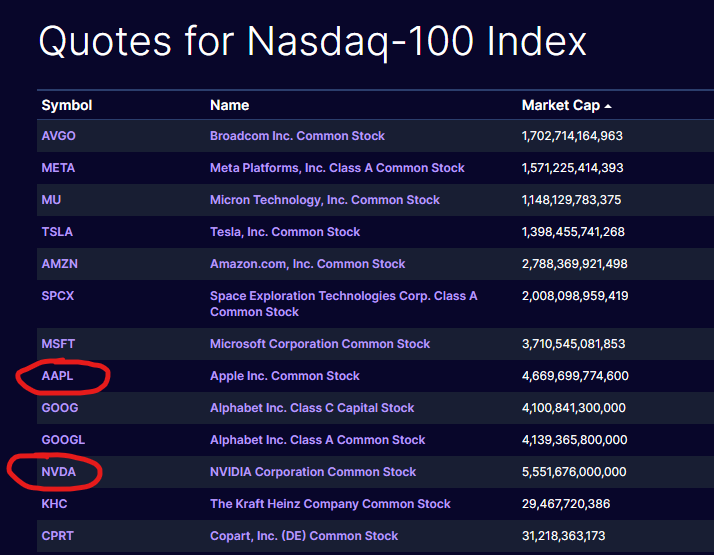Select Apple market cap 4,669,699,774,600
This screenshot has width=714, height=555.
576,376
